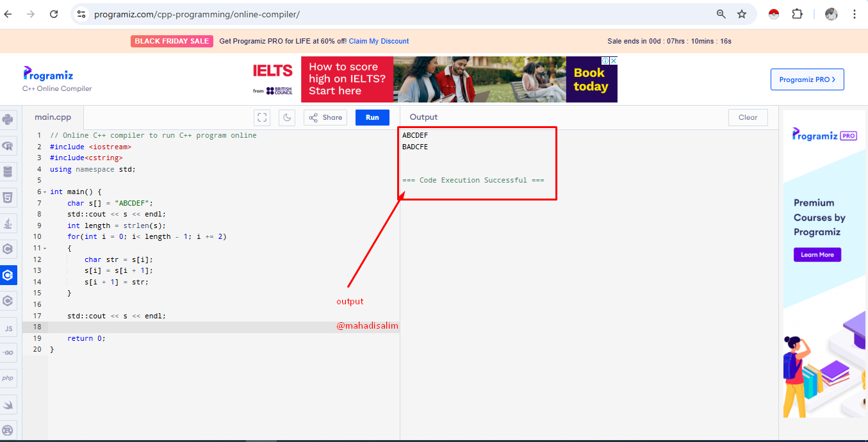Screen dimensions: 868x442
Task: Select the SQL database compiler icon
Action: click(8, 172)
